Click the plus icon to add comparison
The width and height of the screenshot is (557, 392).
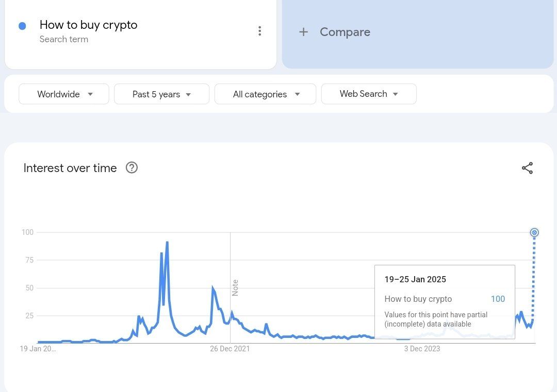304,32
